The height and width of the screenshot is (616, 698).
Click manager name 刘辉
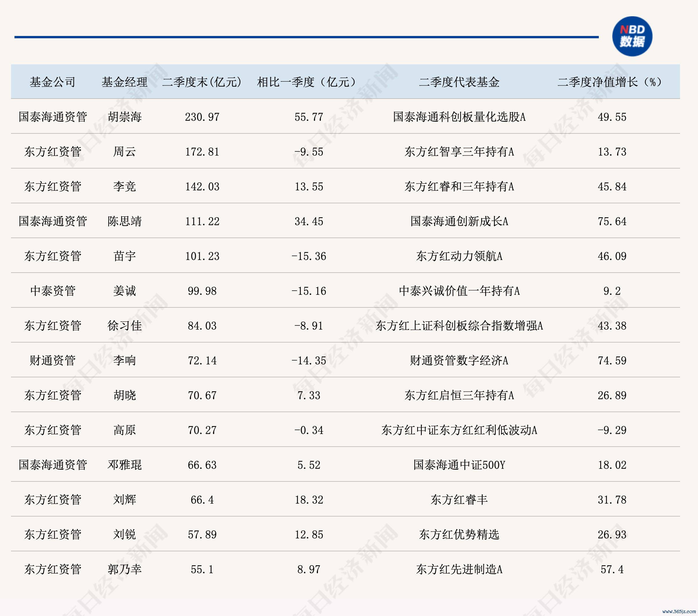125,500
